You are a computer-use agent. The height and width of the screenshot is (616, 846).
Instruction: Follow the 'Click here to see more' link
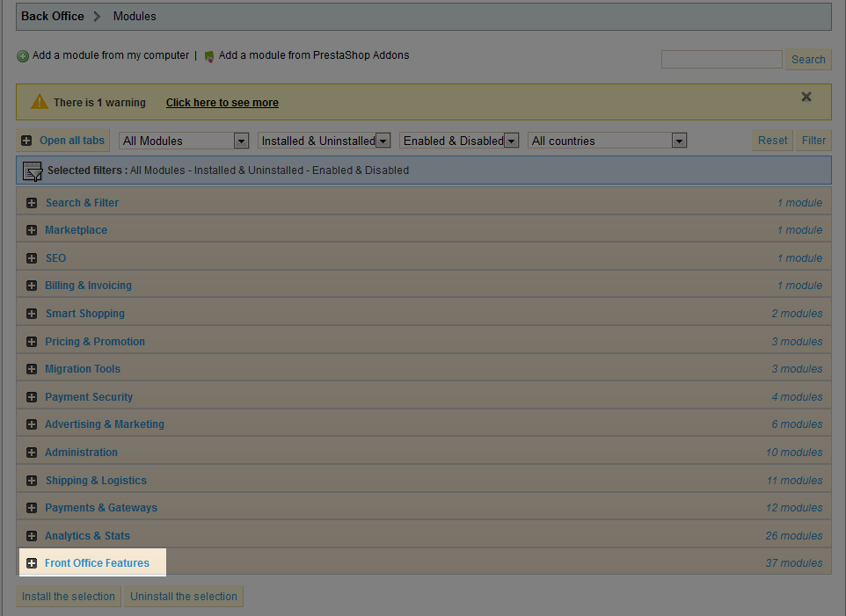click(222, 103)
